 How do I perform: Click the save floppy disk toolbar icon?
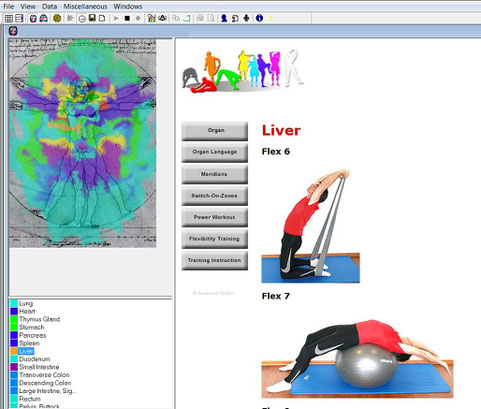(x=92, y=18)
